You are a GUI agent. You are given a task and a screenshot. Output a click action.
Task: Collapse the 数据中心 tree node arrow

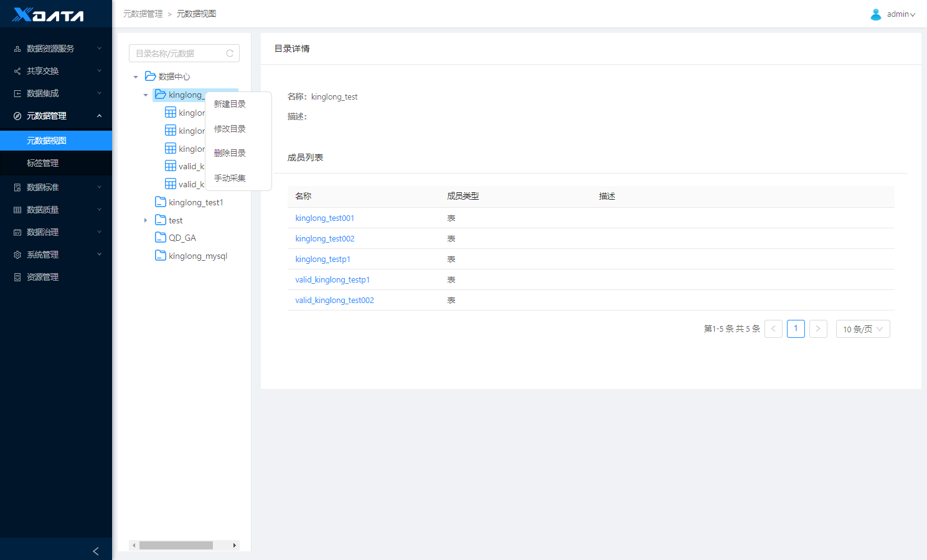click(136, 77)
